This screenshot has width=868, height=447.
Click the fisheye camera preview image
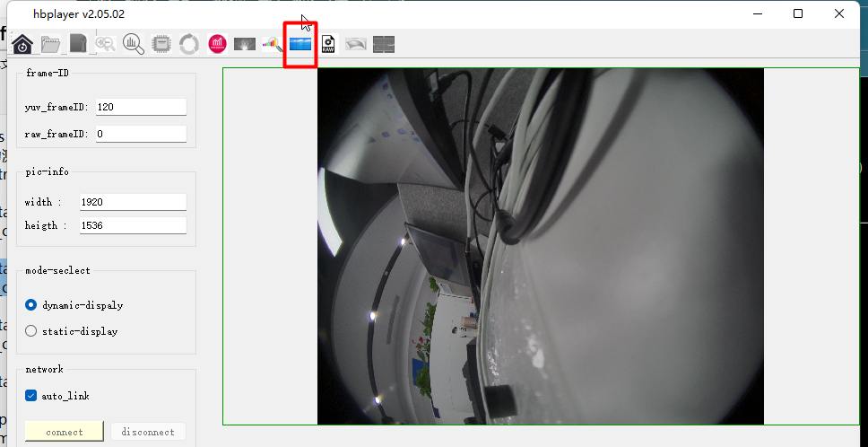[x=540, y=246]
